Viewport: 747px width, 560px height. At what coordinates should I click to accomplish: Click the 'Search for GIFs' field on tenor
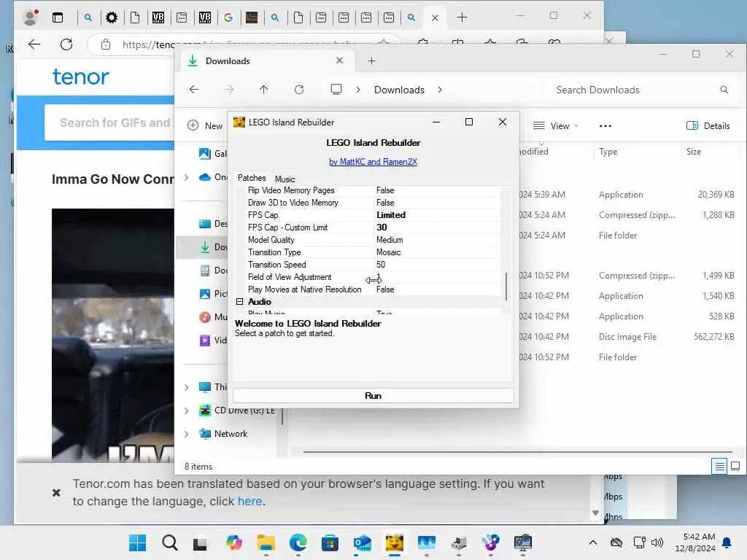click(x=109, y=122)
